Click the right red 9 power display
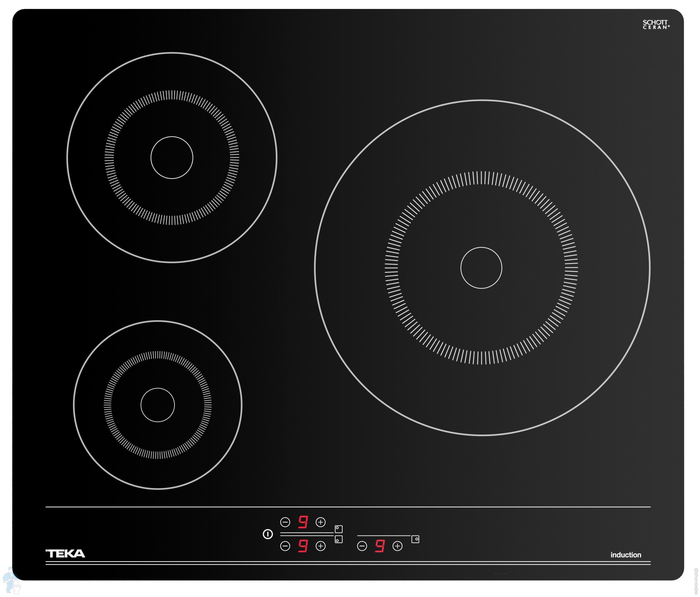 pos(380,546)
